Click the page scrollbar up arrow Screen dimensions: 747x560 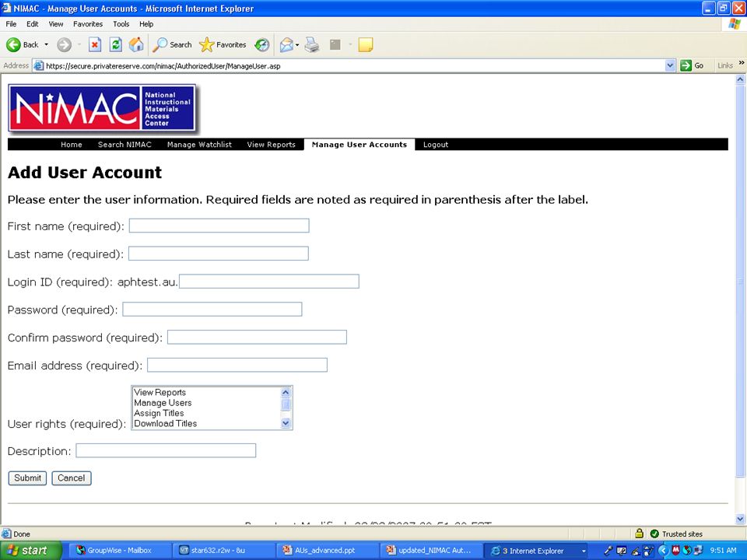[740, 79]
